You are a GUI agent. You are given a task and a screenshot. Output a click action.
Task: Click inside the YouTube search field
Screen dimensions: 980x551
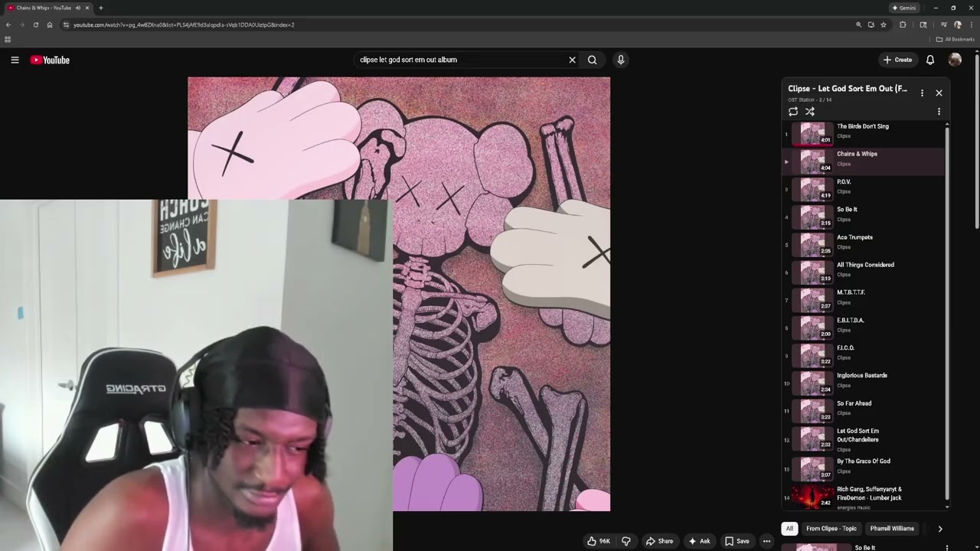click(x=459, y=60)
